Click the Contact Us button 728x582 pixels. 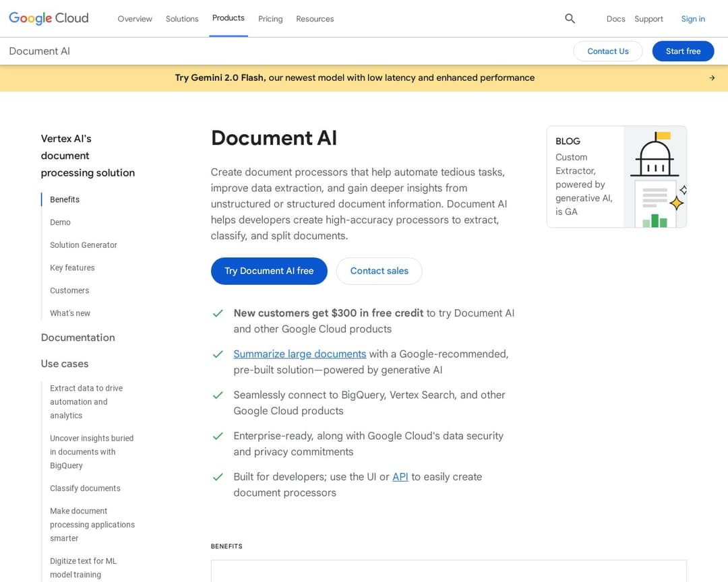tap(608, 51)
